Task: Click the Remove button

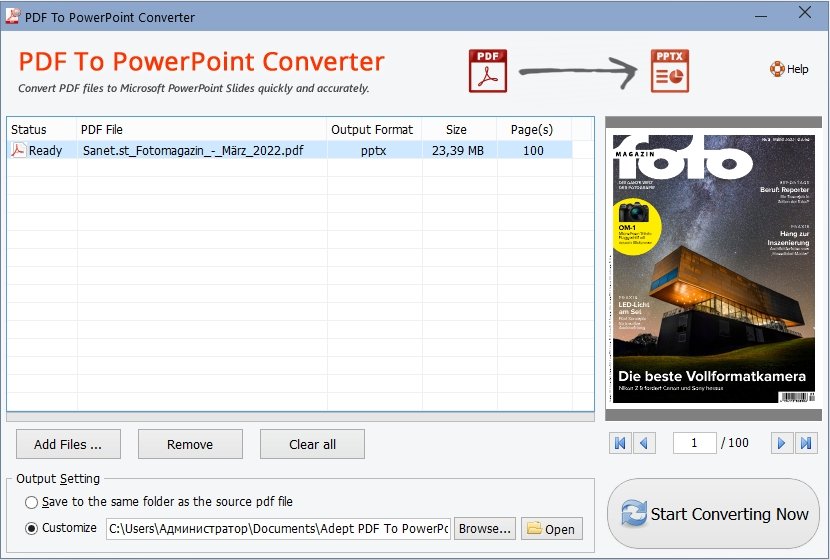Action: click(x=190, y=444)
